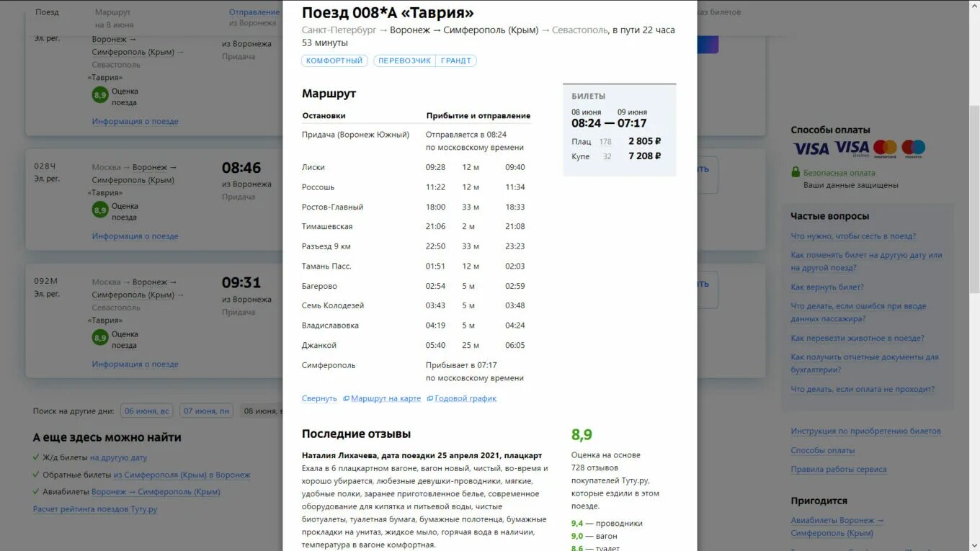
Task: Click the green 8,9 overall rating score
Action: point(582,434)
